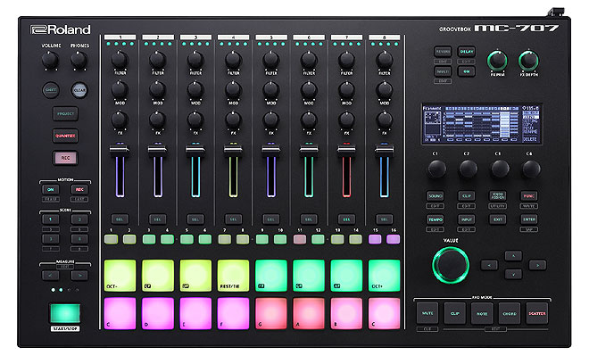Switch Motion ON
The height and width of the screenshot is (364, 589).
point(50,189)
